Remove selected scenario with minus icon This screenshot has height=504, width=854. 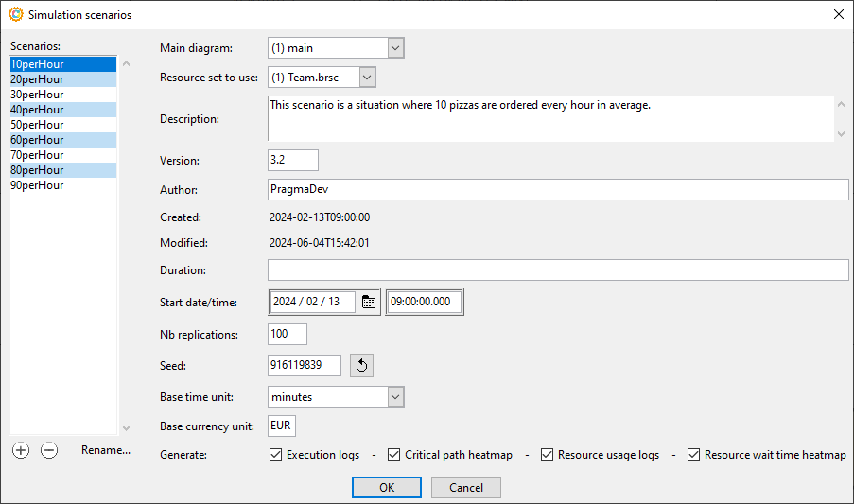click(49, 451)
